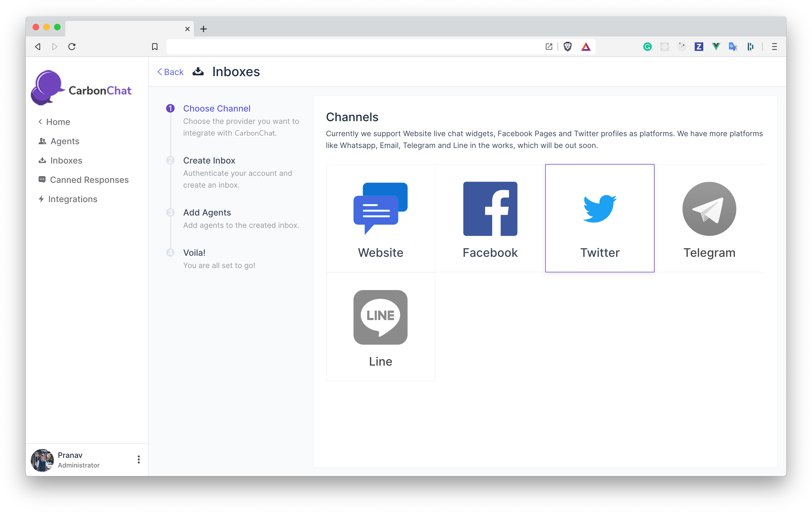Viewport: 812px width, 512px height.
Task: Open the Brave shields lion icon
Action: click(x=567, y=47)
